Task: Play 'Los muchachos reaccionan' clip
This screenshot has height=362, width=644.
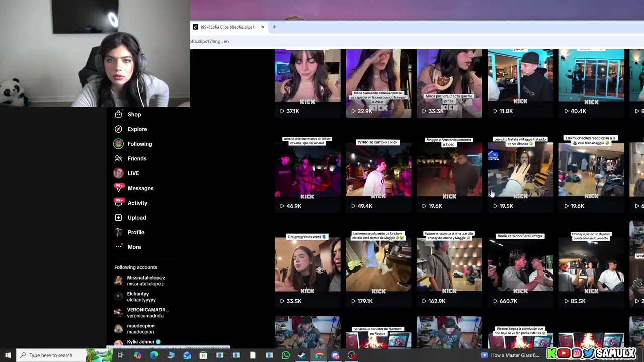Action: point(591,173)
